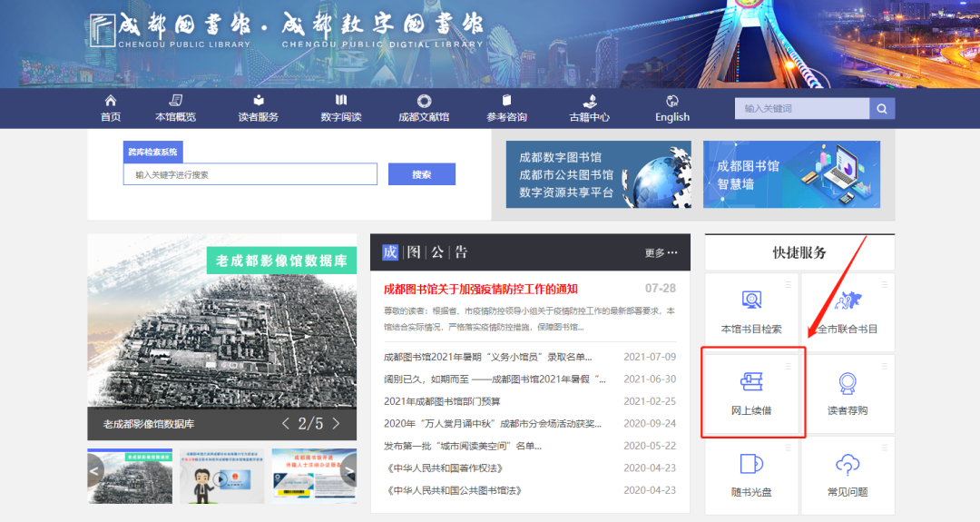Select the cartoon man thumbnail in the slideshow strip
The image size is (980, 522).
222,476
